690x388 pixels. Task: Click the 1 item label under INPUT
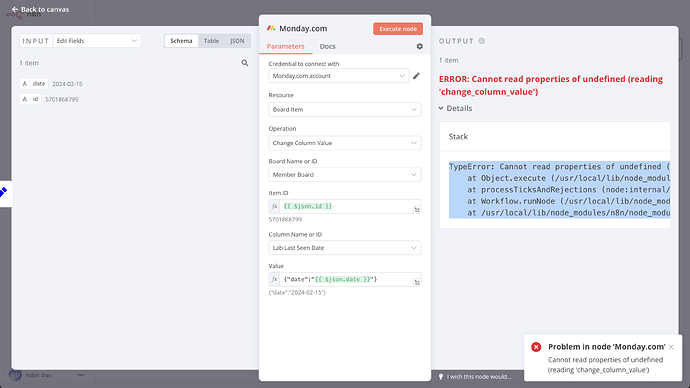[29, 63]
